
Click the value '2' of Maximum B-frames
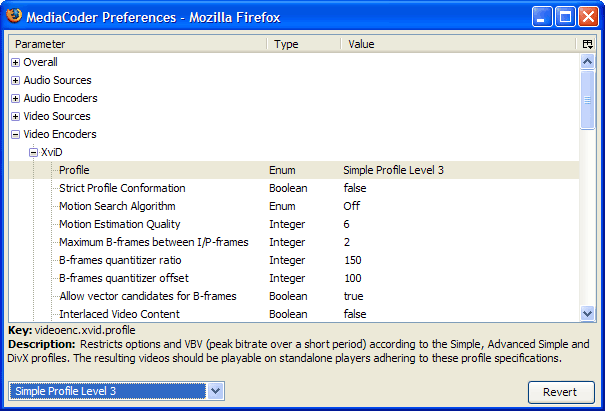click(x=347, y=242)
